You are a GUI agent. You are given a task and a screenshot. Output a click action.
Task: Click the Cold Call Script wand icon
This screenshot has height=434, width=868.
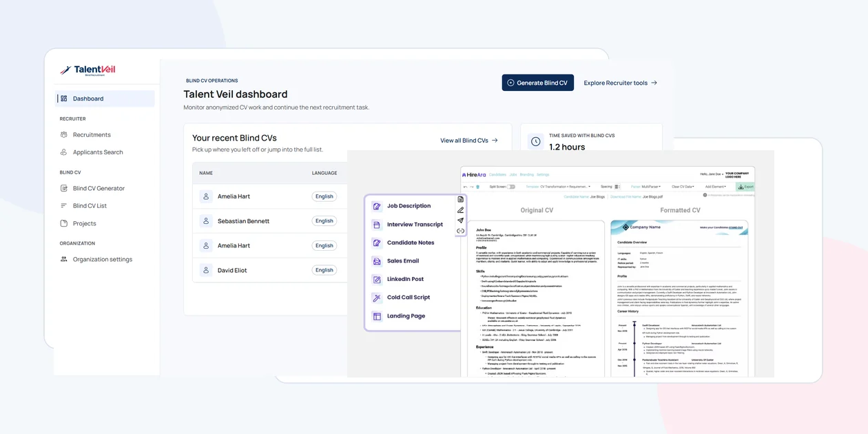[x=377, y=298]
